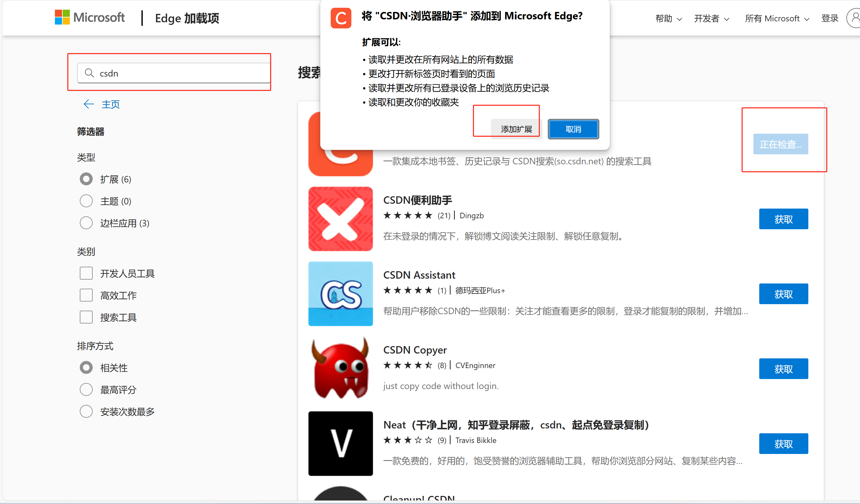Click the 添加扩展 button in dialog
860x504 pixels.
pyautogui.click(x=516, y=129)
